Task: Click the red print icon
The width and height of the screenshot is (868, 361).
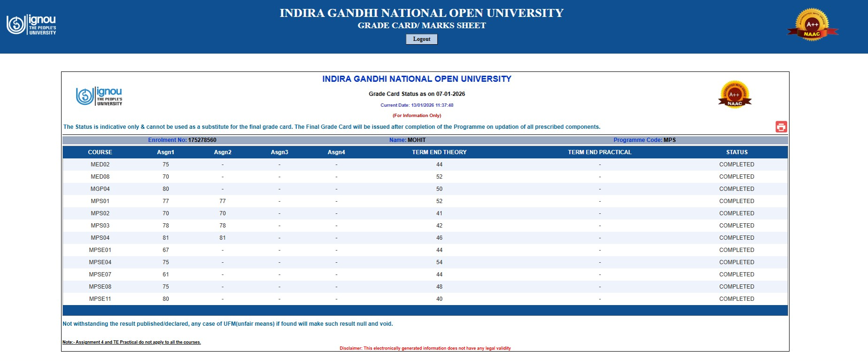Action: click(x=781, y=126)
